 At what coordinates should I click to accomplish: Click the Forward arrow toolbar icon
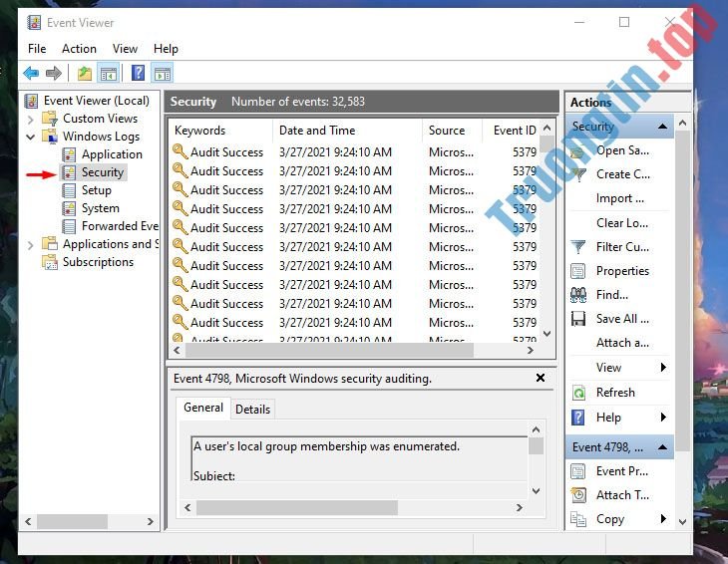pyautogui.click(x=54, y=74)
